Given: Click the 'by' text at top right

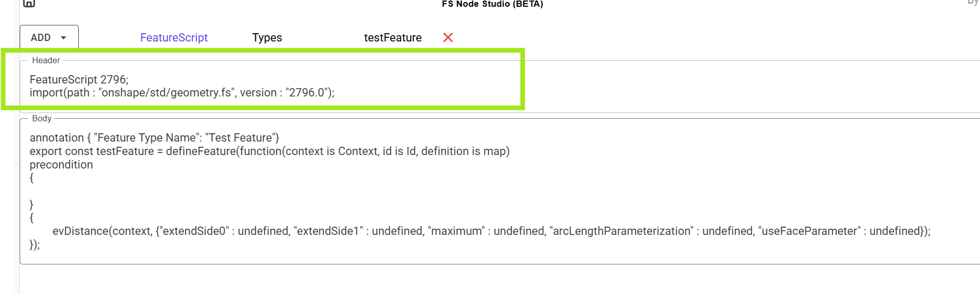Looking at the screenshot, I should tap(973, 2).
